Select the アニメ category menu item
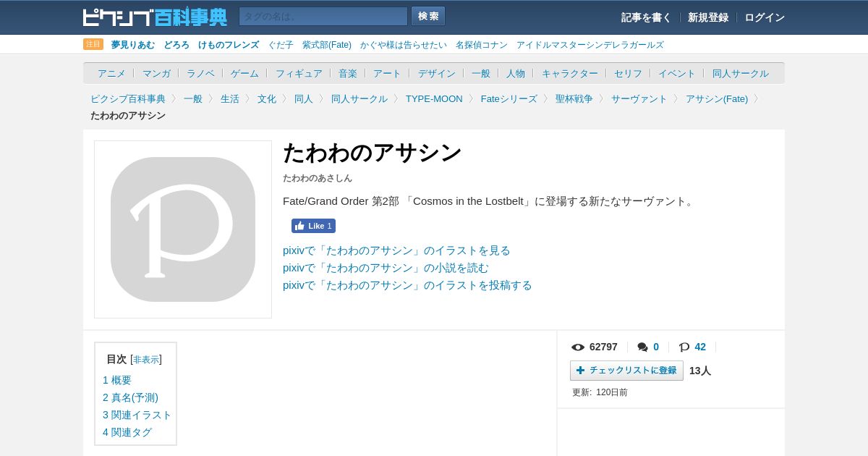The image size is (868, 456). pyautogui.click(x=111, y=73)
